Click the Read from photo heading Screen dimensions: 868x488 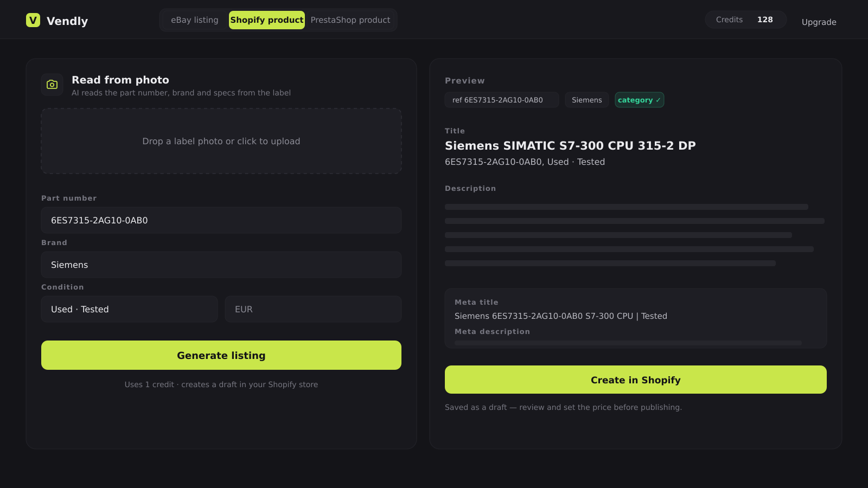(120, 80)
